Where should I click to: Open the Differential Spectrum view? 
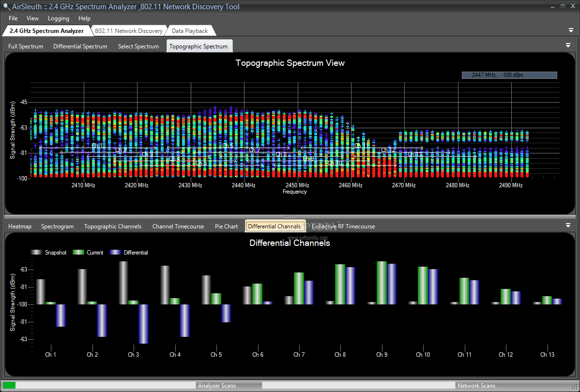[x=80, y=46]
